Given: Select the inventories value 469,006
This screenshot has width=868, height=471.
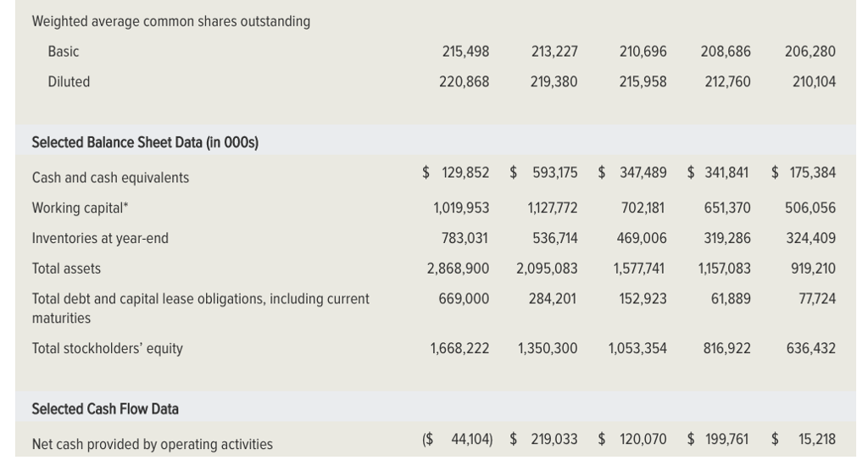Looking at the screenshot, I should (x=642, y=239).
